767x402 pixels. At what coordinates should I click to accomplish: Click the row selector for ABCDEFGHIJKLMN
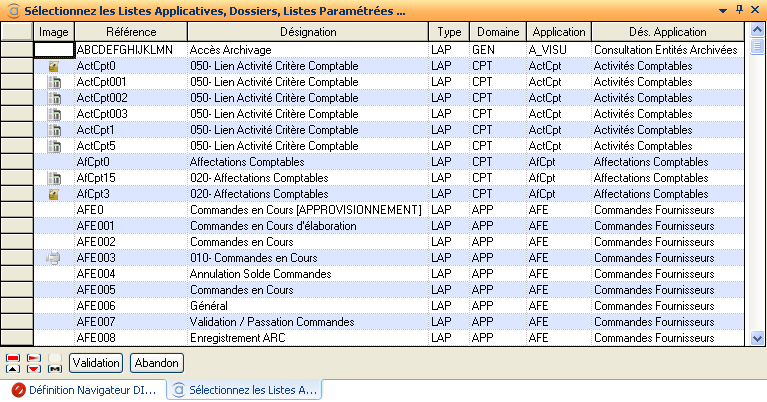pos(17,49)
